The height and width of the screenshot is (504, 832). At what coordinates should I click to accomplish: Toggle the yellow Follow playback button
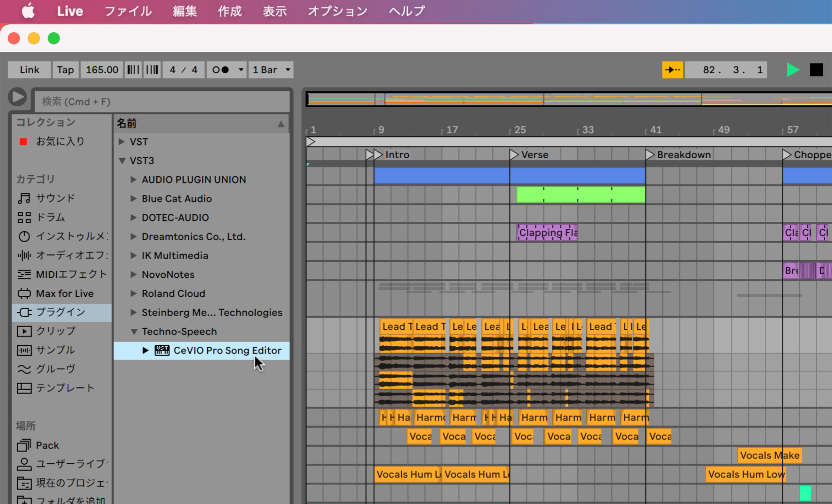pos(672,70)
